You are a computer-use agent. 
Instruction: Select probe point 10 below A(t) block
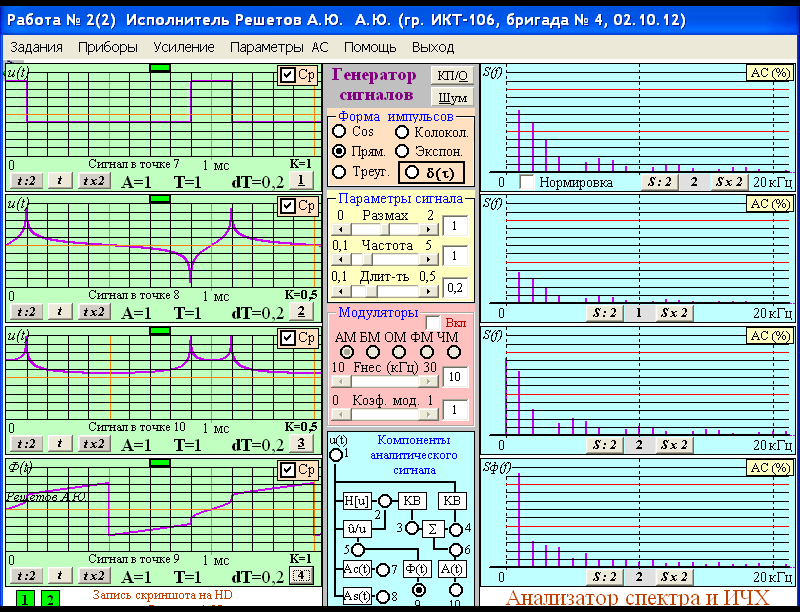tap(456, 590)
